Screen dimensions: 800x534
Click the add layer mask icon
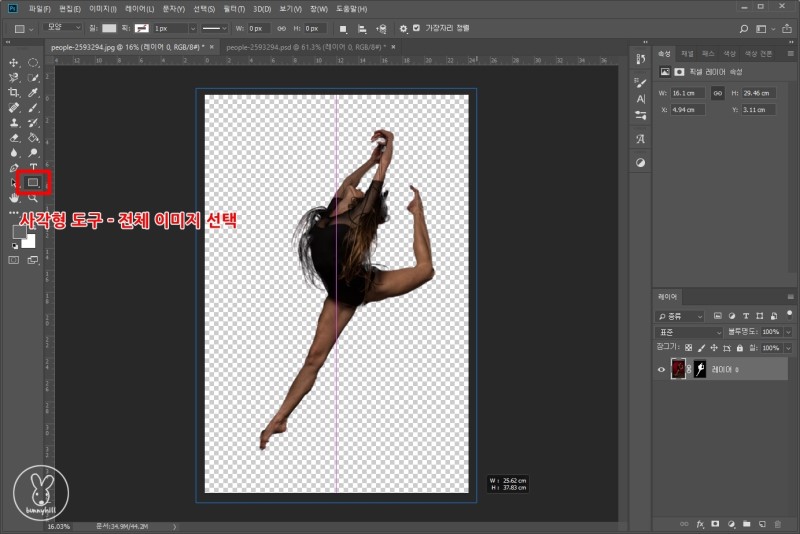click(716, 523)
